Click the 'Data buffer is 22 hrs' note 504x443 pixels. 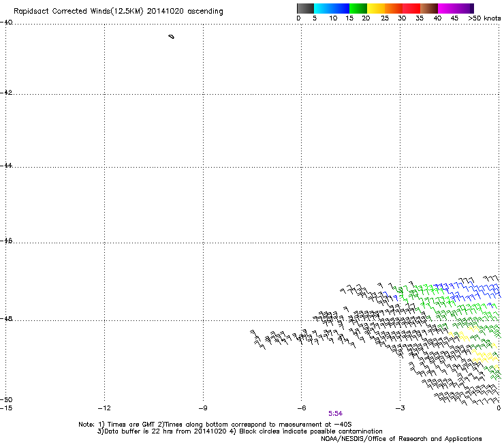click(161, 431)
